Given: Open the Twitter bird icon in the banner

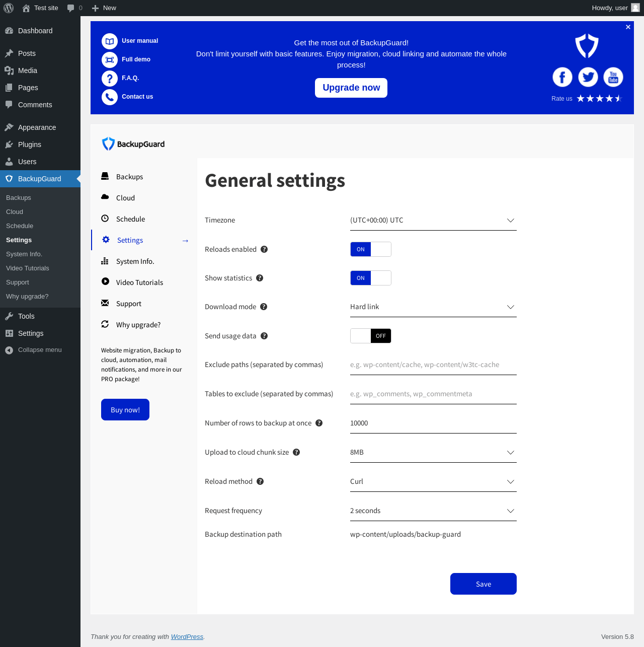Looking at the screenshot, I should [x=588, y=77].
